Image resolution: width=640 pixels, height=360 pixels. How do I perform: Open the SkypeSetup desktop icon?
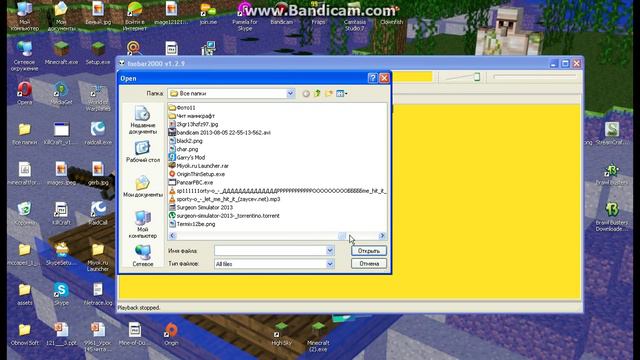point(61,254)
